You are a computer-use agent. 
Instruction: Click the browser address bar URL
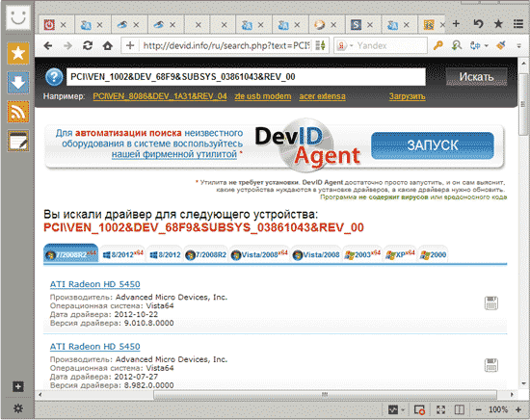[x=226, y=45]
